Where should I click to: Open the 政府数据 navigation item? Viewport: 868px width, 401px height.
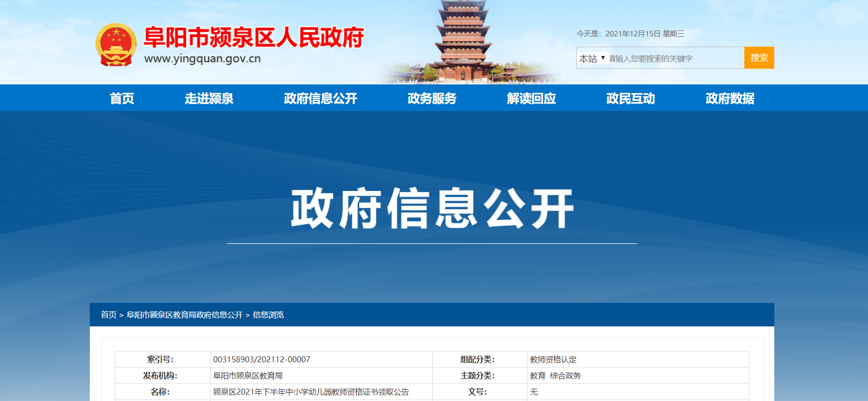tap(730, 98)
